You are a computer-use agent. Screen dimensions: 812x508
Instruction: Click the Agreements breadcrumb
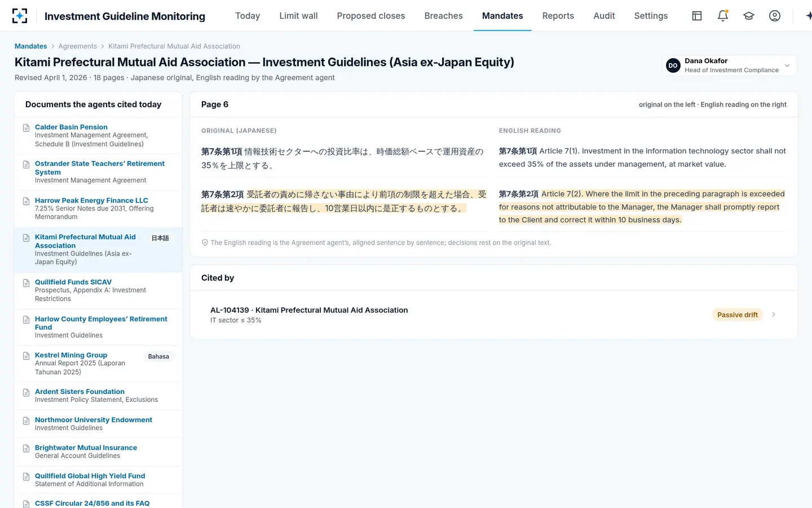click(x=77, y=46)
